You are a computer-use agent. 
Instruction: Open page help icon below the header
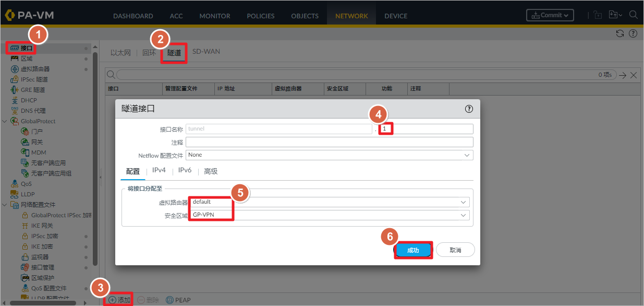633,33
